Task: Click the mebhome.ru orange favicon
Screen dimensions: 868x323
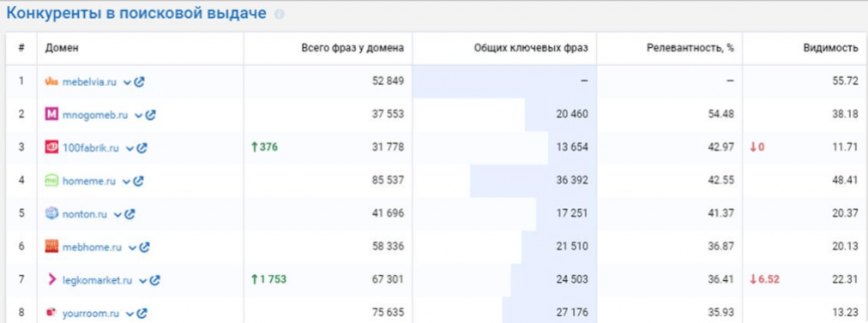Action: click(x=51, y=247)
